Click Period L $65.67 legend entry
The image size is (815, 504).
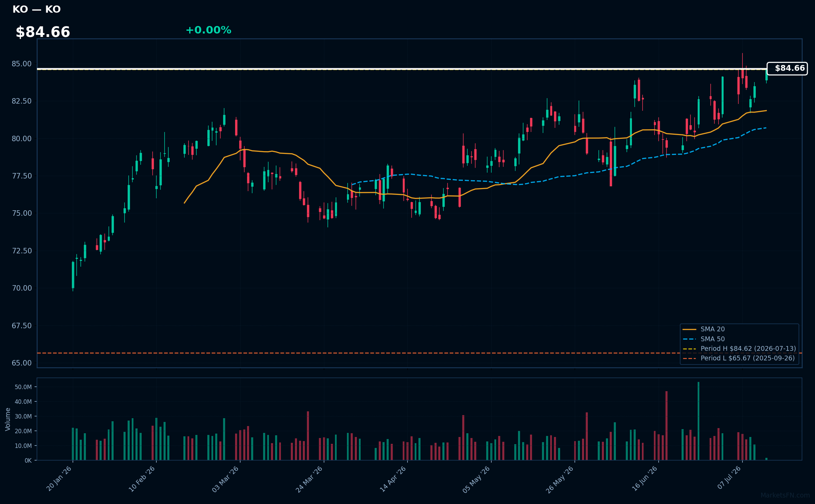[738, 358]
